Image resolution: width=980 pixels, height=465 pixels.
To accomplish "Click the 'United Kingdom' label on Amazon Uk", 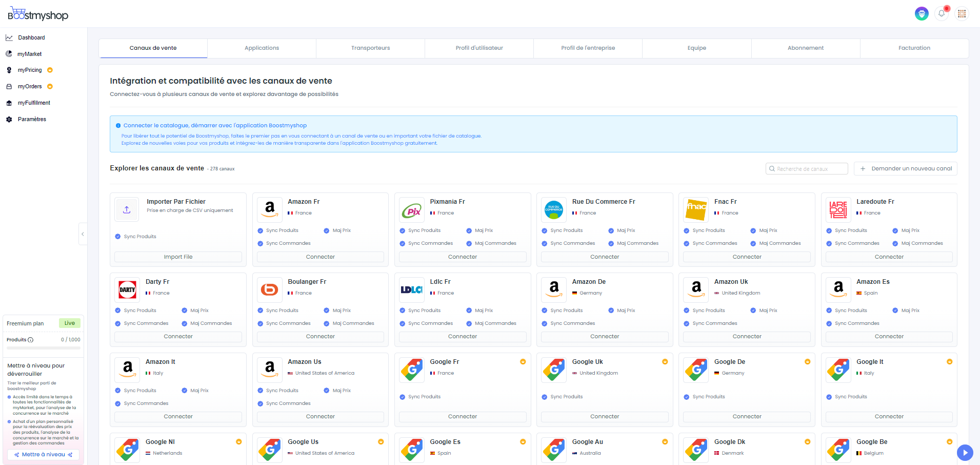I will coord(741,293).
